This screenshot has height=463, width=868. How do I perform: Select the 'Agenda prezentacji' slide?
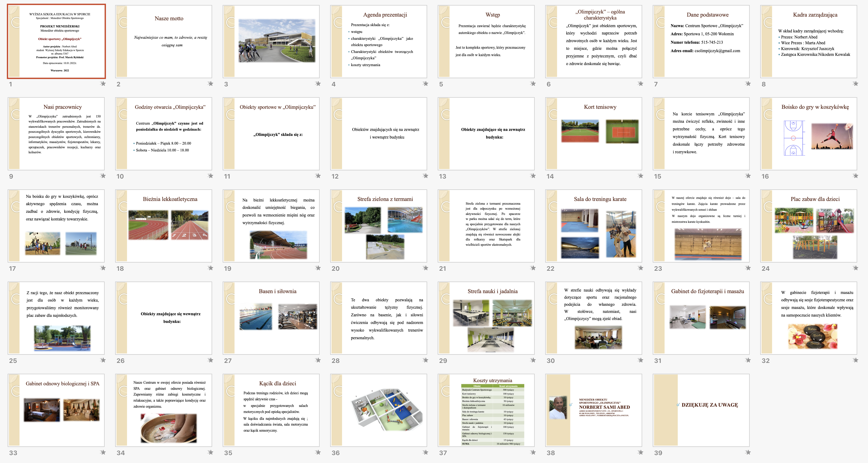tap(379, 41)
